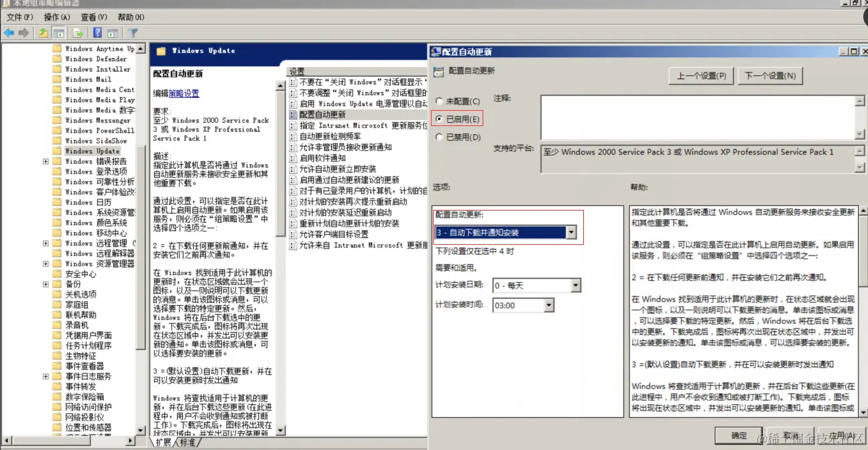Click policy icon beside 自动更新检测频率
Viewport: 868px width, 450px height.
tap(293, 136)
